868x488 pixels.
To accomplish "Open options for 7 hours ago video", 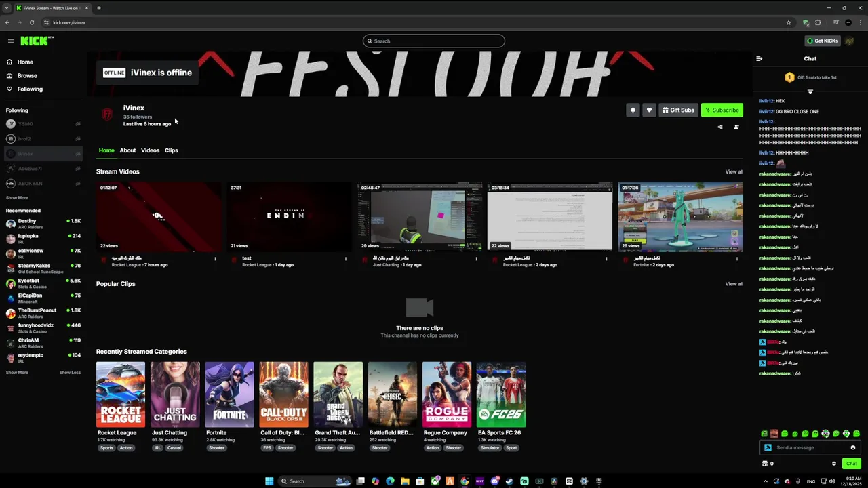I will pyautogui.click(x=216, y=258).
